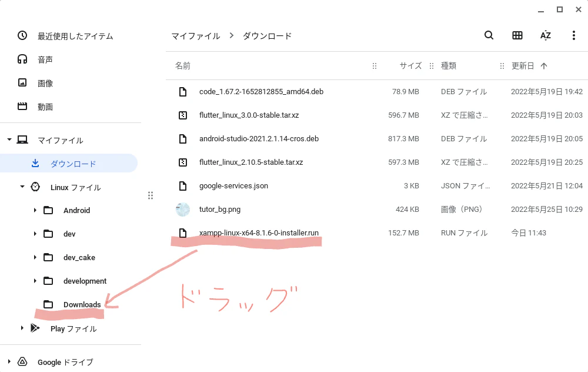
Task: Toggle the 更新日 sort direction arrow
Action: pyautogui.click(x=544, y=66)
